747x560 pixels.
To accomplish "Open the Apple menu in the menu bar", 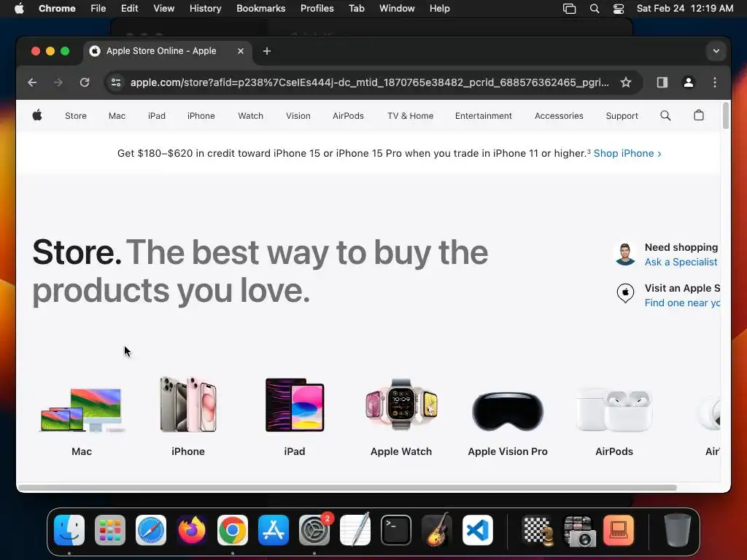I will pos(19,9).
